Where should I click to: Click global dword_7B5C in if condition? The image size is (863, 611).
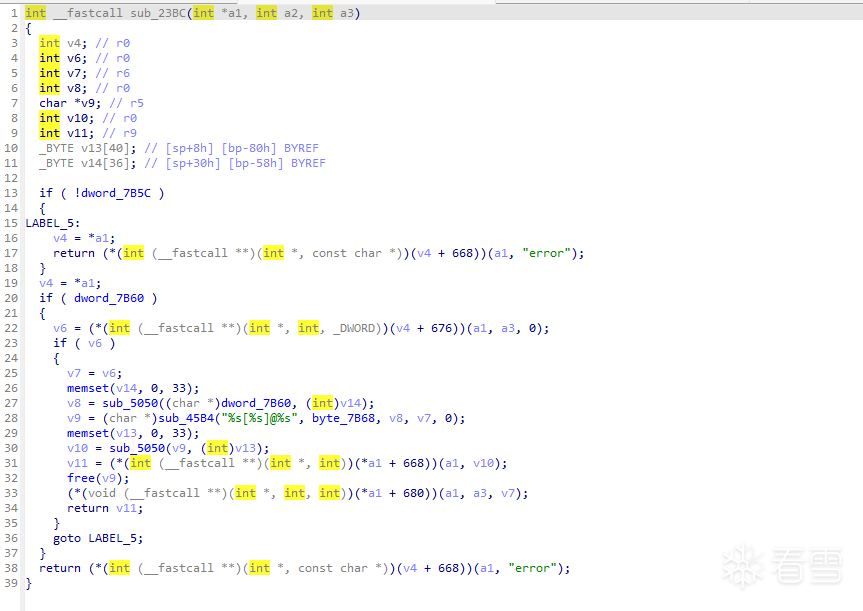pyautogui.click(x=116, y=193)
